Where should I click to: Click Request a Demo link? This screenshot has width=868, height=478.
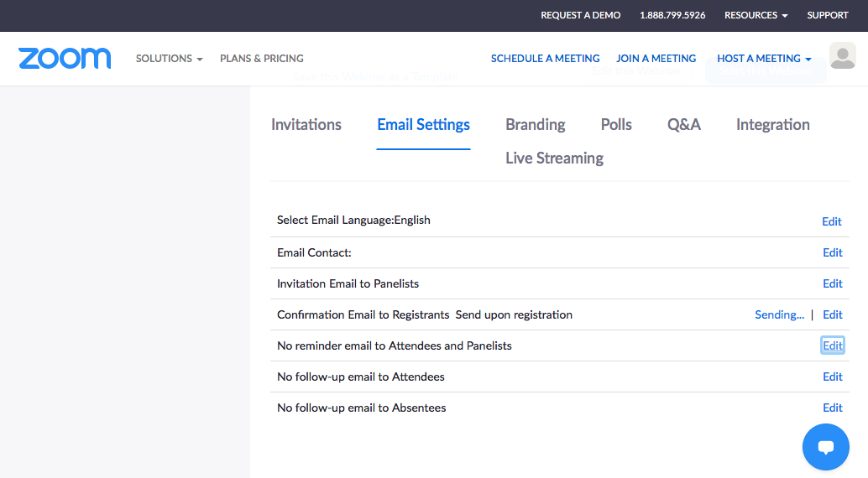(x=580, y=15)
